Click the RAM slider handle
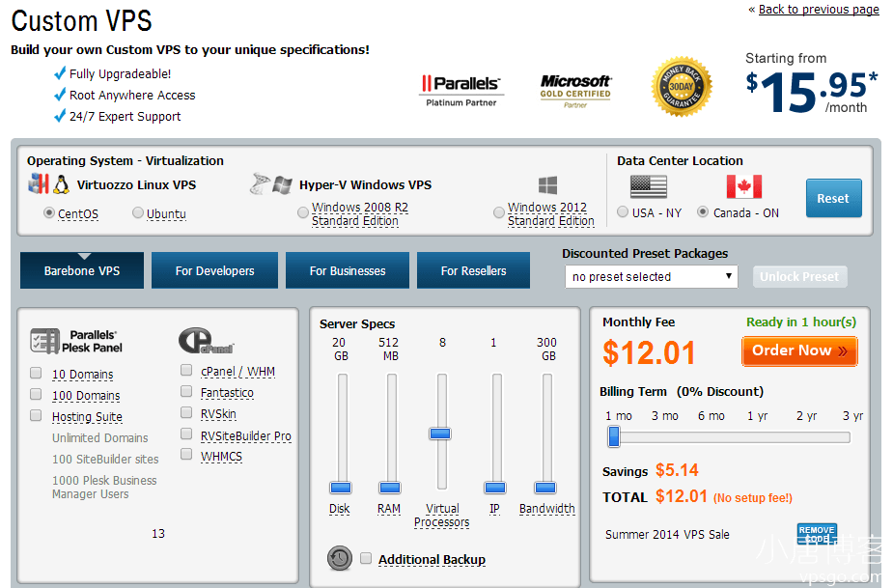The height and width of the screenshot is (588, 893). [x=390, y=488]
